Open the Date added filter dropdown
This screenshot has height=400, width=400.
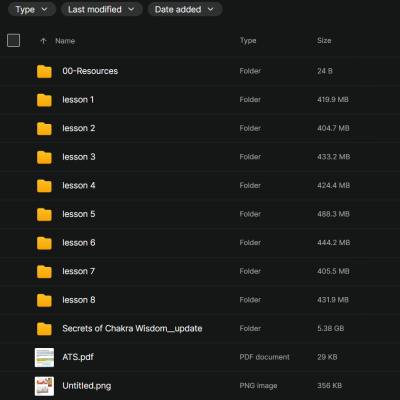185,9
